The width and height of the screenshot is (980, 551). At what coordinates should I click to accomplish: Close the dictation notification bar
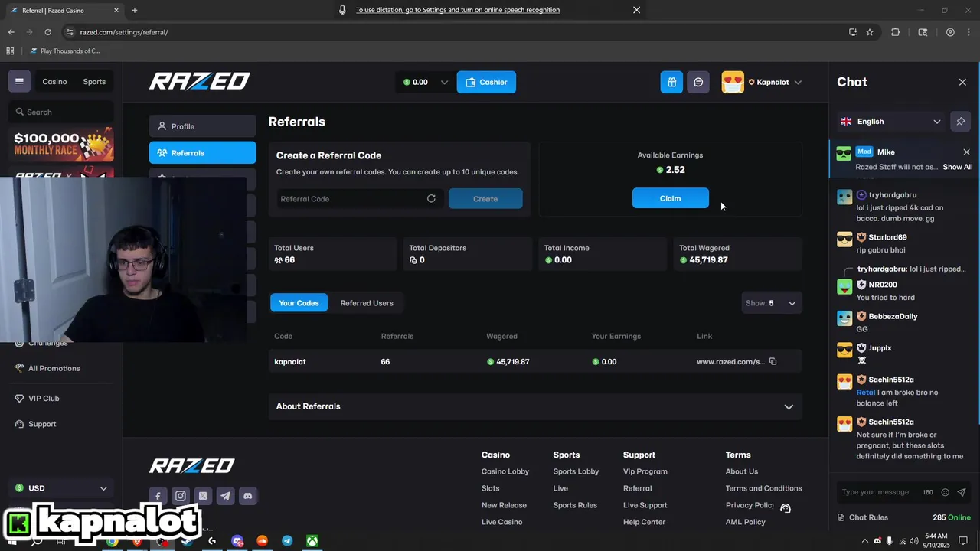636,10
